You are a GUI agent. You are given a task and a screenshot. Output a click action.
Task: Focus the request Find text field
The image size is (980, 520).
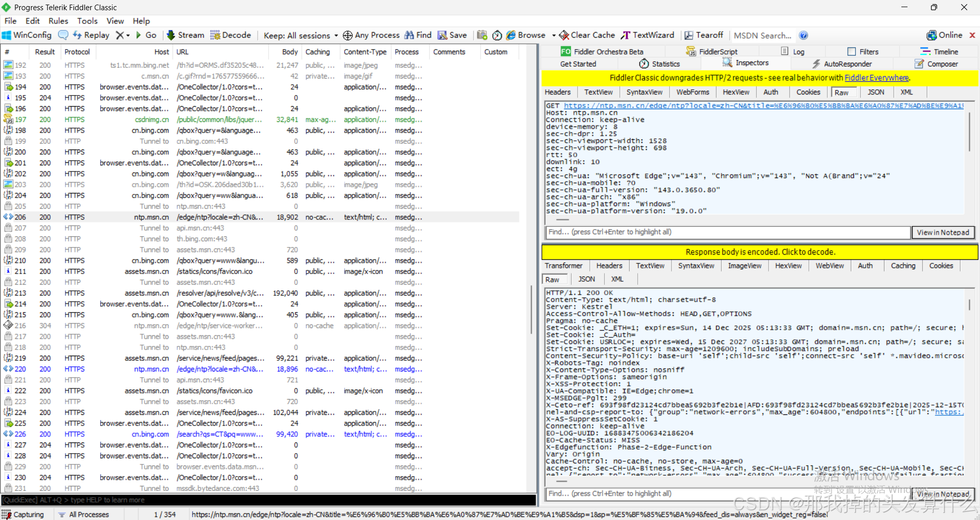tap(728, 232)
